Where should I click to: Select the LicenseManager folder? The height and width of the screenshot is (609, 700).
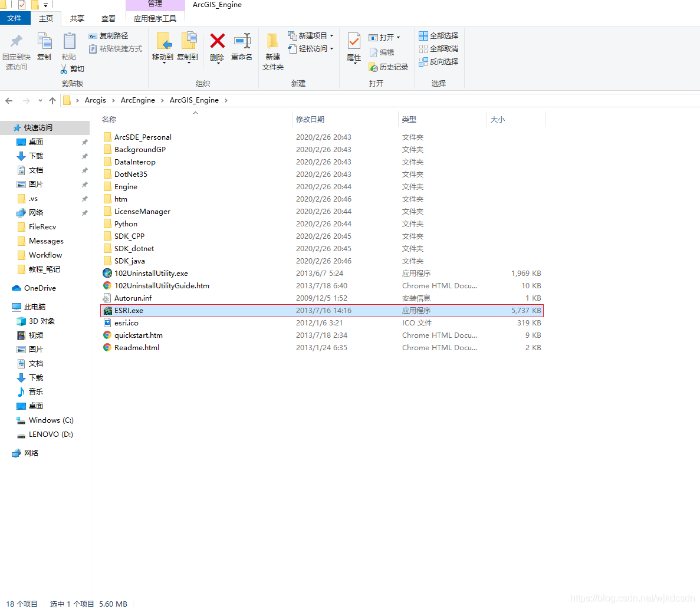142,212
